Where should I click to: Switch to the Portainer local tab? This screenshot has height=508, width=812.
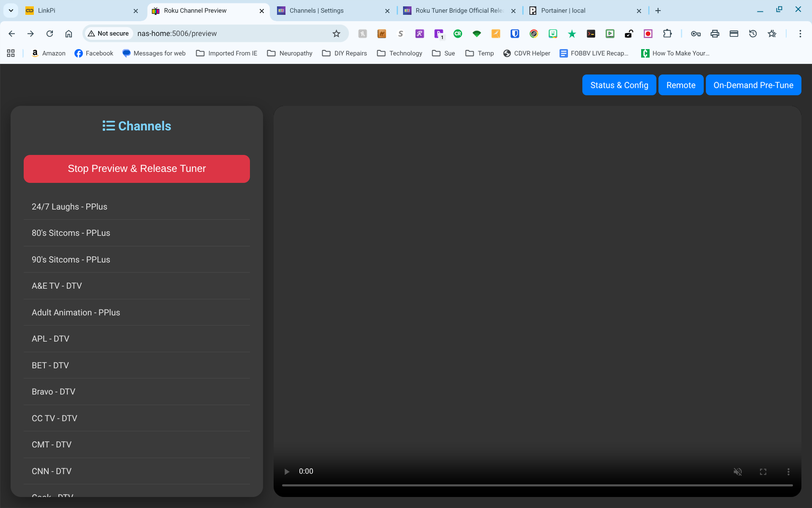click(584, 11)
